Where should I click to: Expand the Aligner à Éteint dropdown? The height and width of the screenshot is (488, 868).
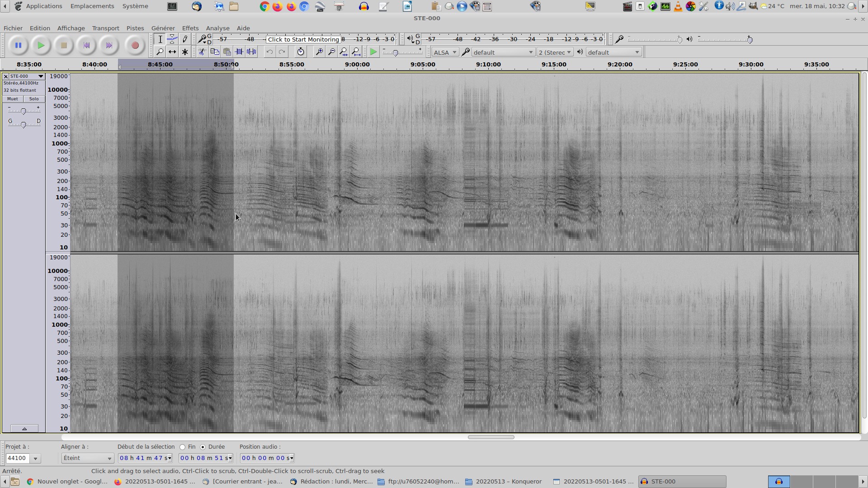pos(87,458)
